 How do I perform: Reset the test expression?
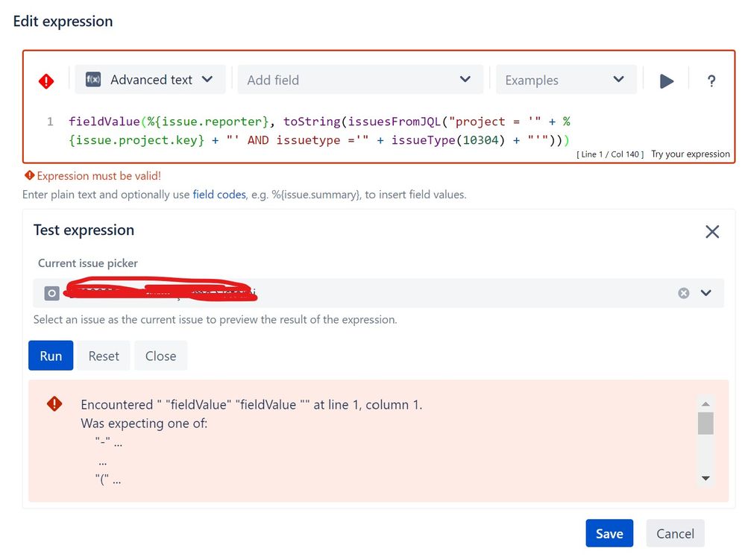[x=103, y=356]
